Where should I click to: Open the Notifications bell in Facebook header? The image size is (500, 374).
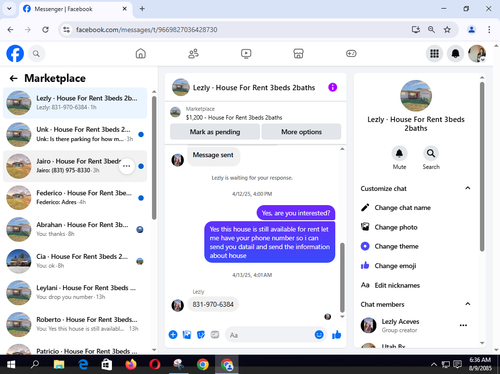tap(456, 53)
